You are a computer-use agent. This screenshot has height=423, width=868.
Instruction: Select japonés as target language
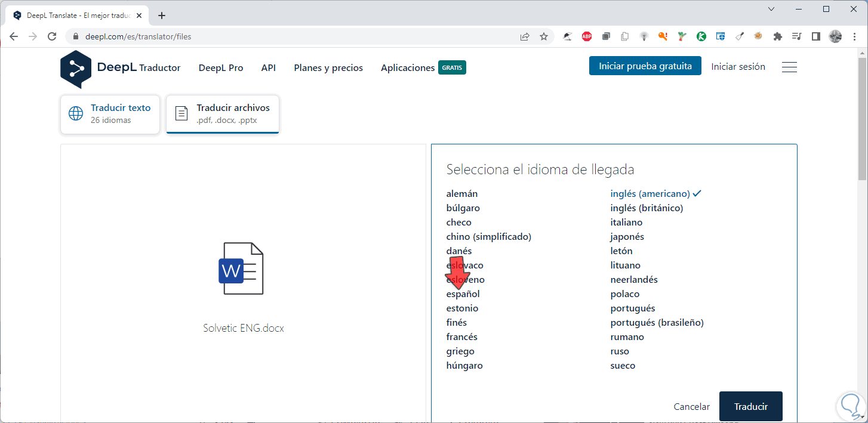tap(627, 236)
